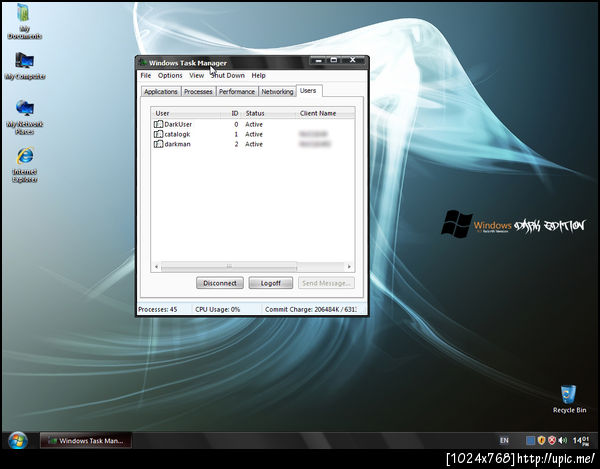Open the yellow security shield tray icon
The image size is (600, 469).
pyautogui.click(x=541, y=441)
